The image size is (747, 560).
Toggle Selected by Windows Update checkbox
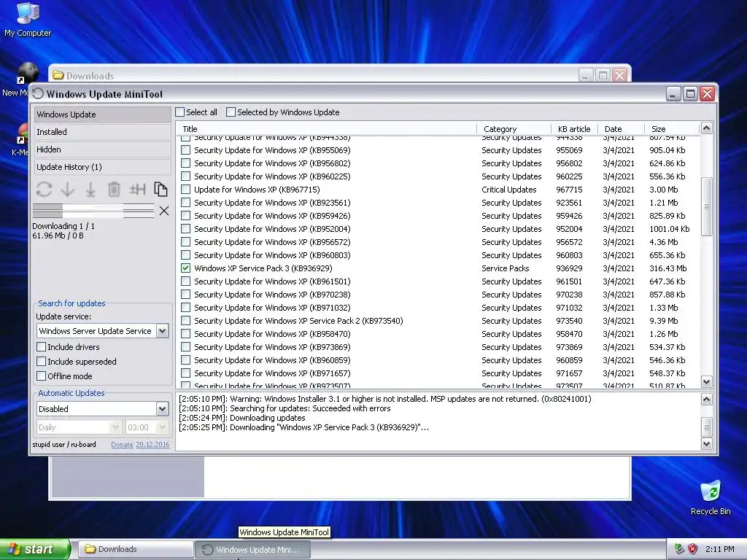[x=231, y=112]
